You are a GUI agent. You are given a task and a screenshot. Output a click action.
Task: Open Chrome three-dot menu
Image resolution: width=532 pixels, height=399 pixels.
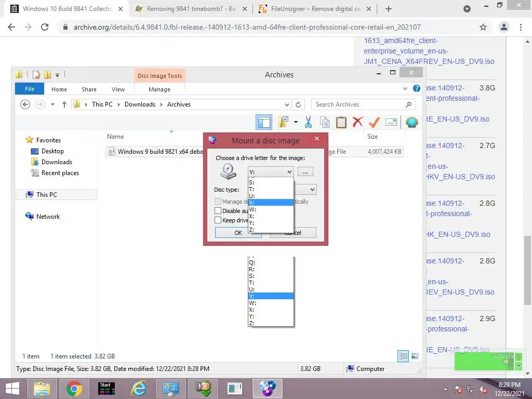pyautogui.click(x=521, y=27)
